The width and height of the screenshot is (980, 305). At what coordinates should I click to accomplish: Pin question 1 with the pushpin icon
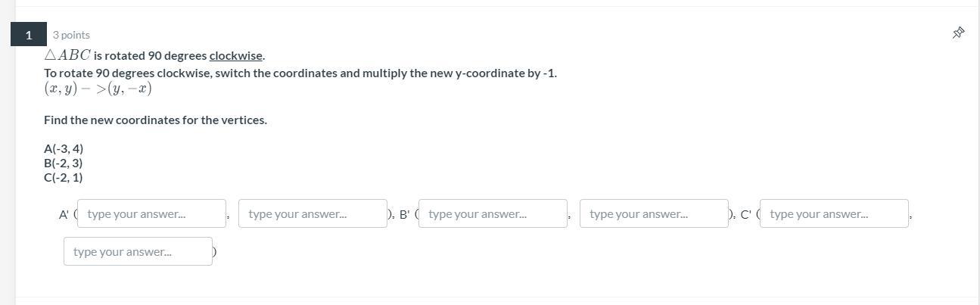point(958,33)
